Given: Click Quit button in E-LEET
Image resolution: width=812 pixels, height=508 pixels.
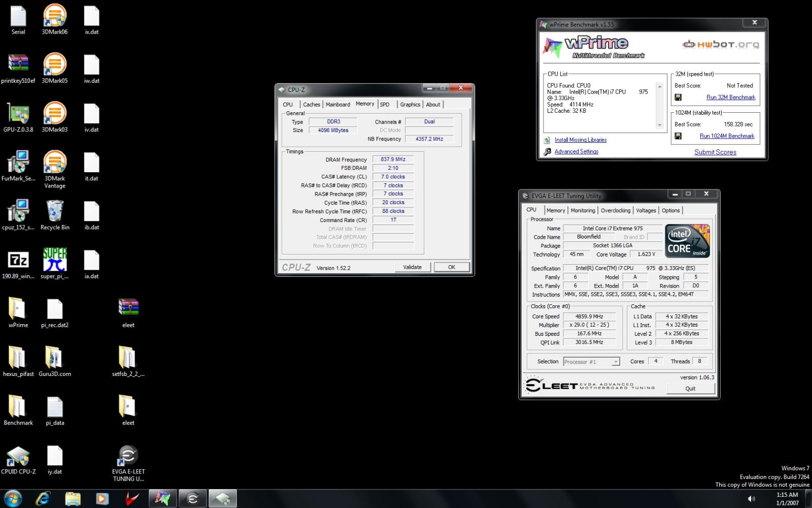Looking at the screenshot, I should [x=690, y=389].
